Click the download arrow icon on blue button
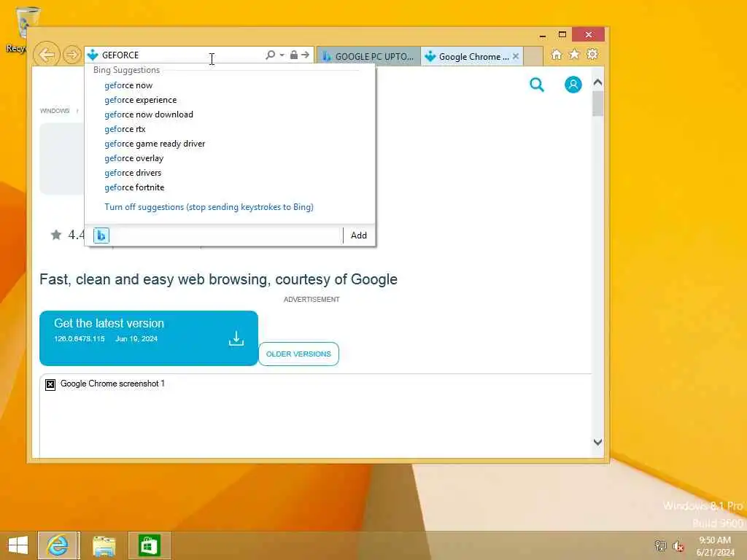 click(236, 338)
